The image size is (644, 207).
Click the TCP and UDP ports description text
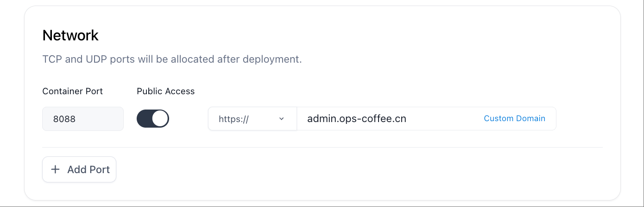click(172, 59)
